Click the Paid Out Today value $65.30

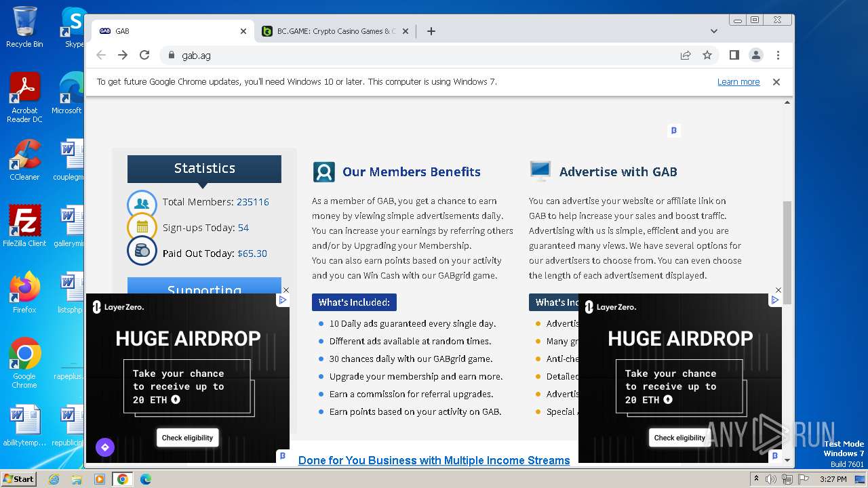[x=252, y=253]
